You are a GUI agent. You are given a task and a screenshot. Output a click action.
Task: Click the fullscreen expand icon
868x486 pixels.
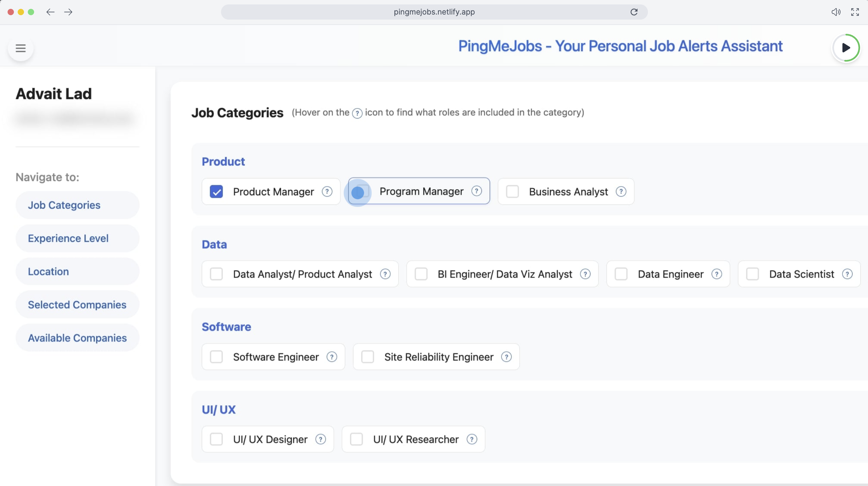855,12
